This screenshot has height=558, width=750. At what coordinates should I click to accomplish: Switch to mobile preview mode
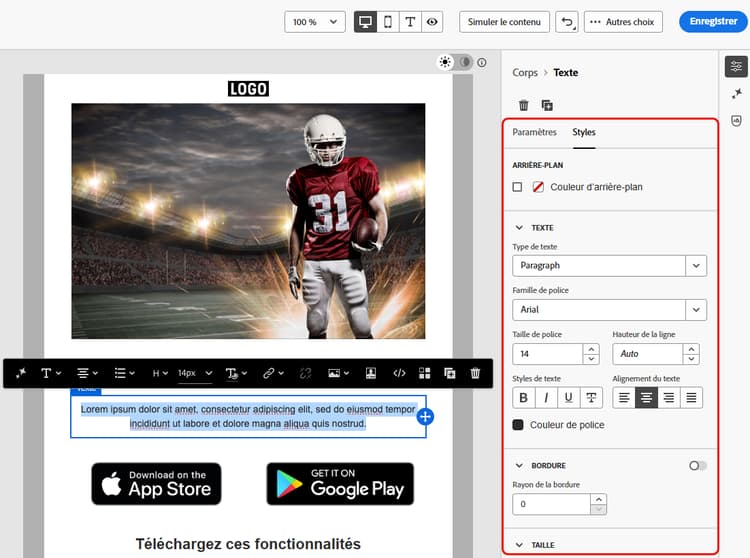(388, 22)
